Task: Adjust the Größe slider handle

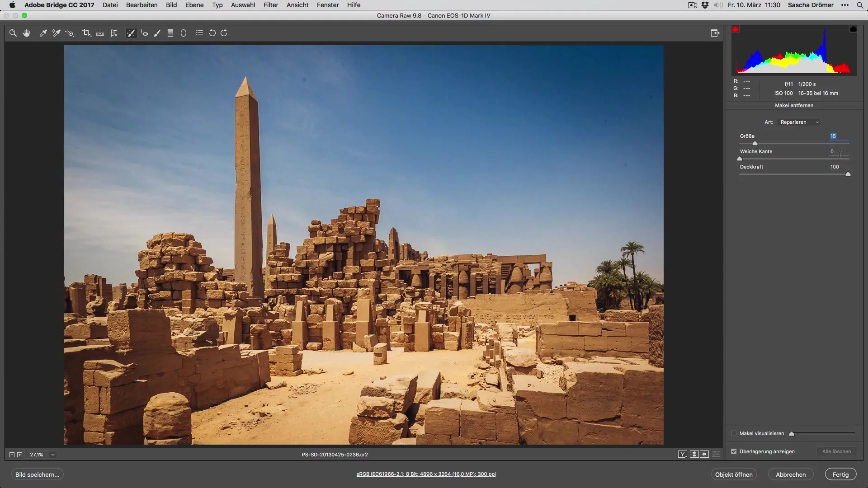Action: pos(755,144)
